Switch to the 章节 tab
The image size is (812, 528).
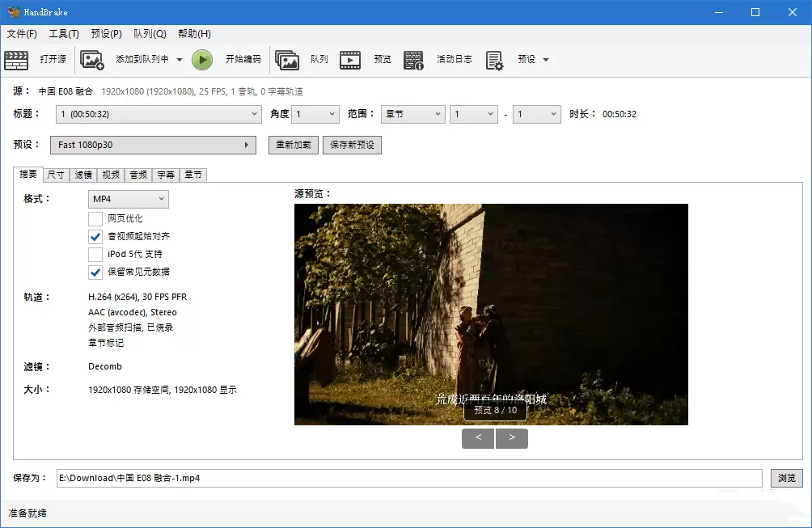pos(193,175)
